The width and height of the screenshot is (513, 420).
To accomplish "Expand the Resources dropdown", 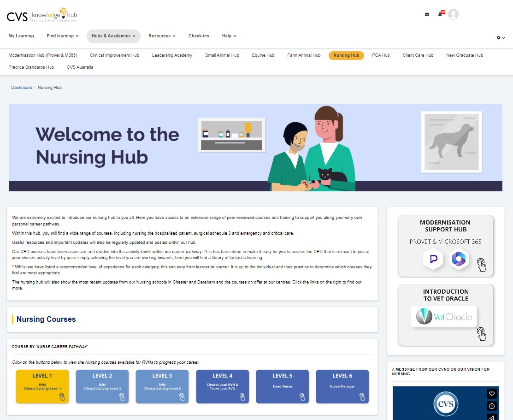I will click(162, 35).
